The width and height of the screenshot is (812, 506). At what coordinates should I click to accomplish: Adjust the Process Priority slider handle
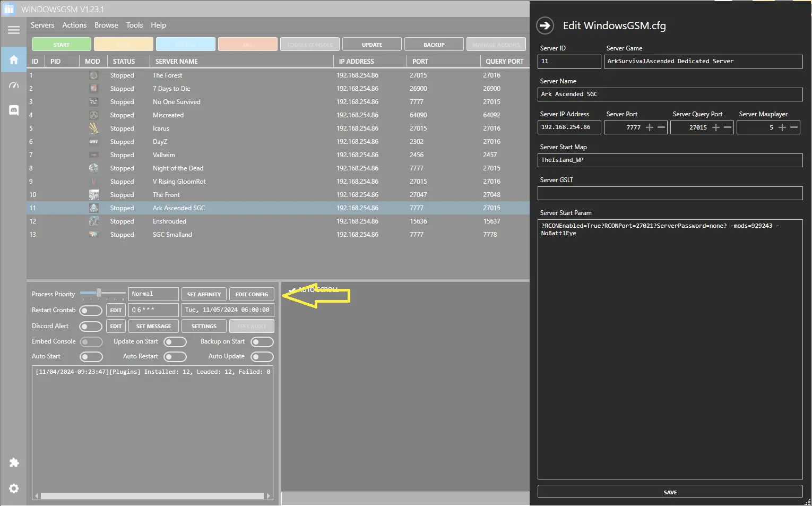coord(98,293)
